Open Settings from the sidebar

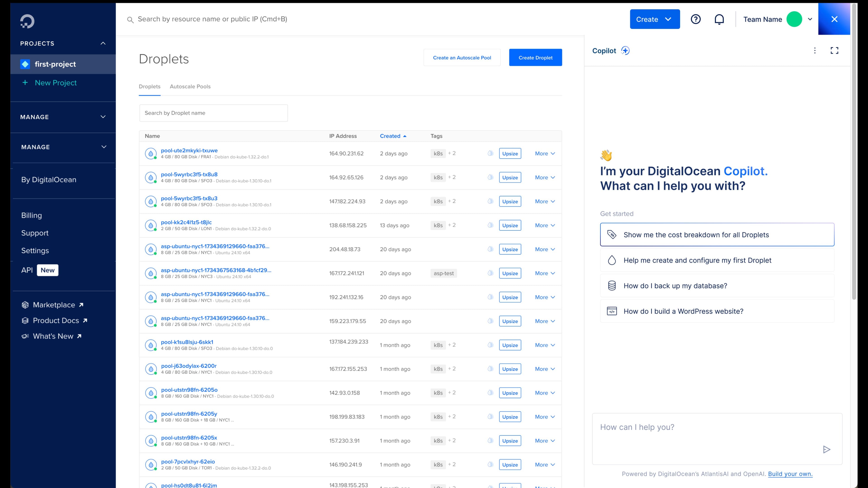(35, 251)
